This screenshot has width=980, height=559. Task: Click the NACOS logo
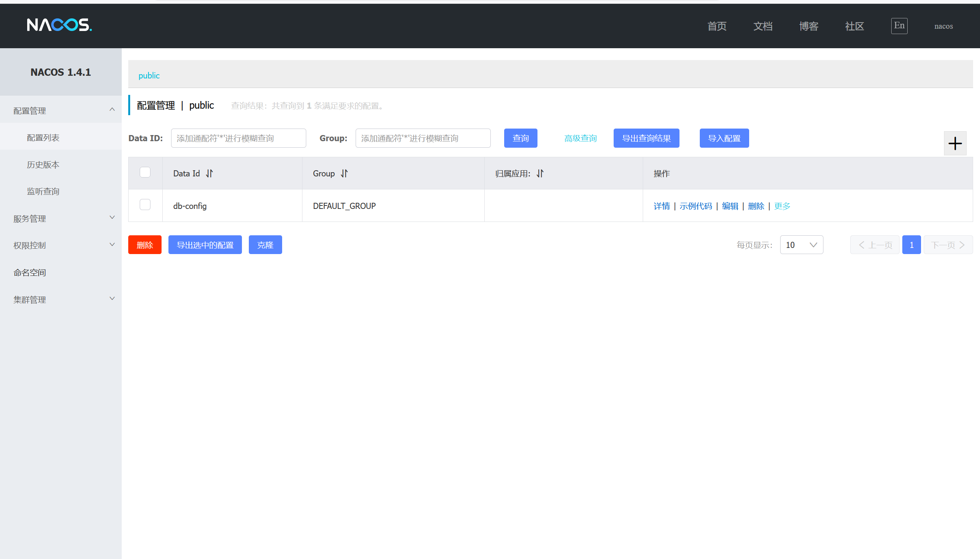pos(59,25)
